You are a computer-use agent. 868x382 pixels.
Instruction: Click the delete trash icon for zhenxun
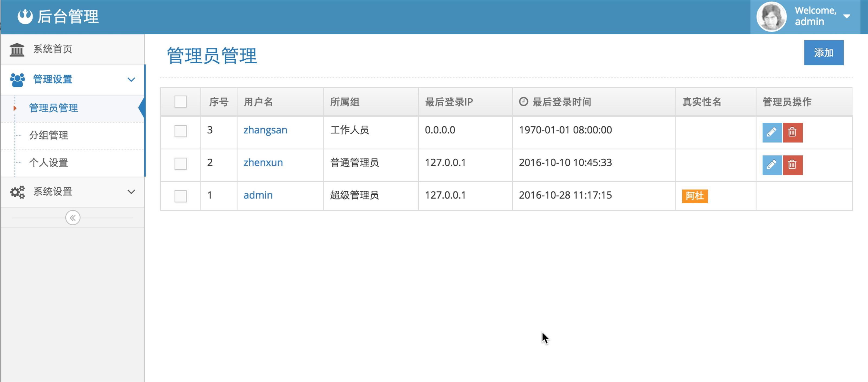coord(792,165)
